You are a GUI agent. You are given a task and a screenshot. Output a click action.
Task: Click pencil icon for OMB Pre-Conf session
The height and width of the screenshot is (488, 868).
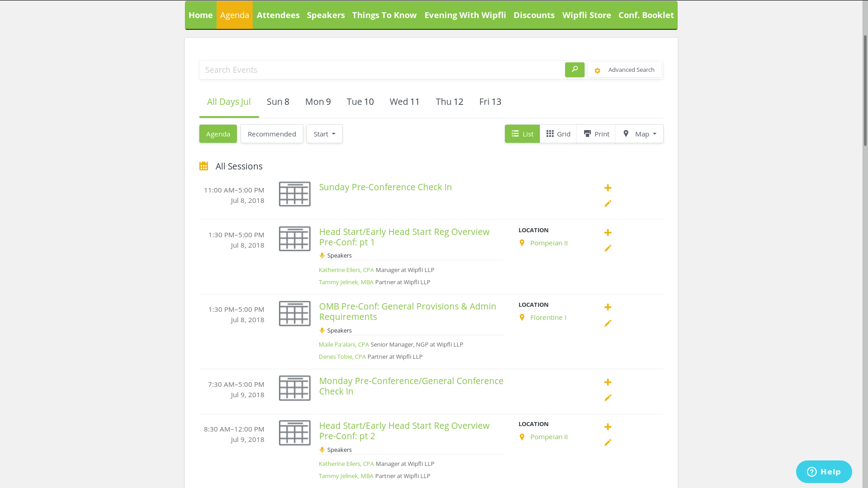click(x=608, y=324)
